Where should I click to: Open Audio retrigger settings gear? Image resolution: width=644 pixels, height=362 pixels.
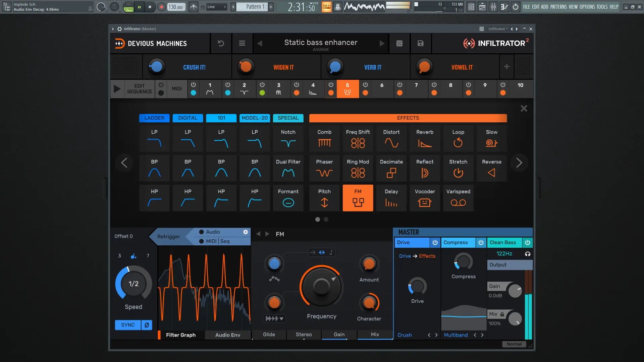(246, 232)
